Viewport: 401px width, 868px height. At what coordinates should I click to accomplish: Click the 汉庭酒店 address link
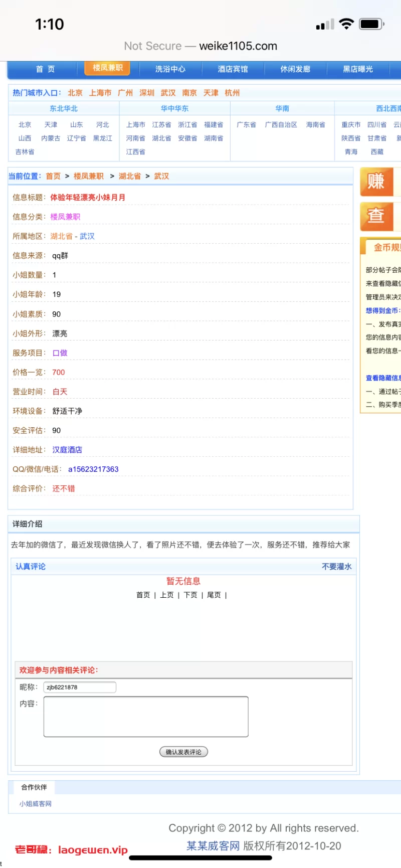click(x=67, y=450)
